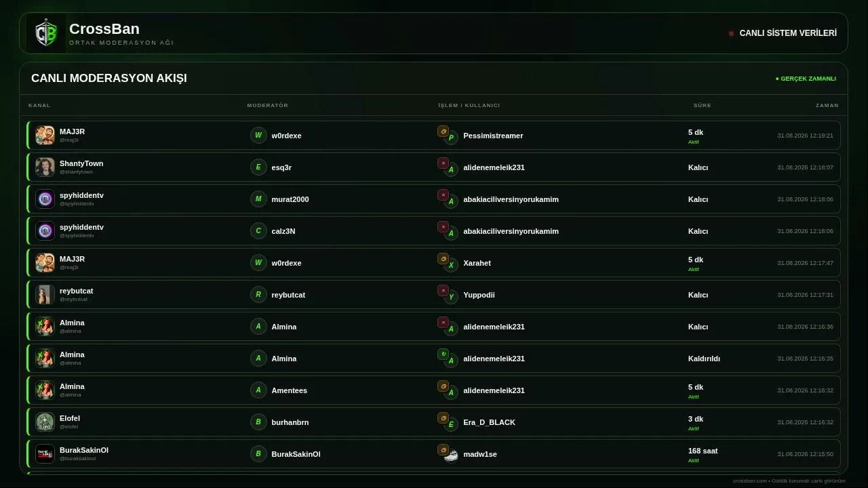Click the GERÇEK ZAMANLI live status label
This screenshot has height=488, width=868.
[x=806, y=79]
